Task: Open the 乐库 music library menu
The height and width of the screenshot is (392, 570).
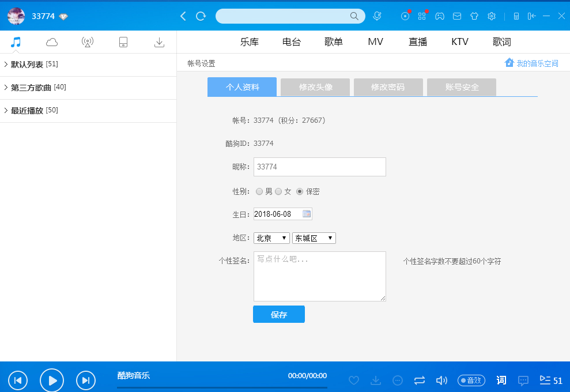Action: (x=250, y=42)
